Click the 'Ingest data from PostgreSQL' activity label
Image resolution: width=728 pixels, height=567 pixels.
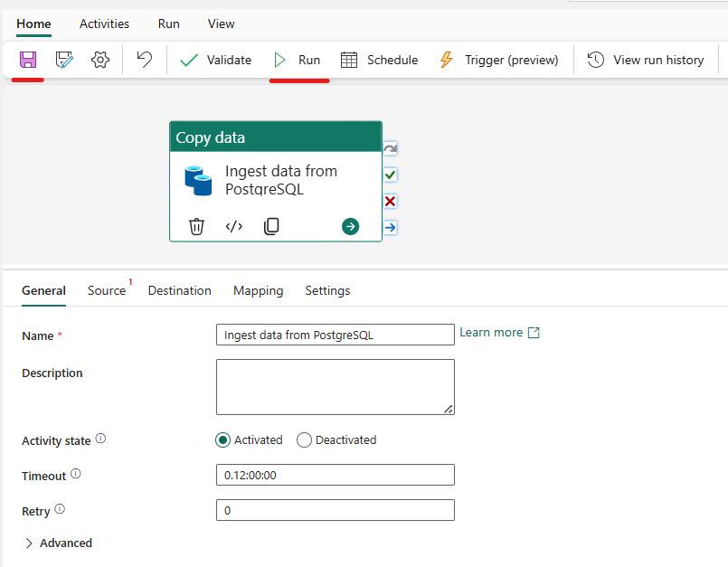pyautogui.click(x=281, y=180)
